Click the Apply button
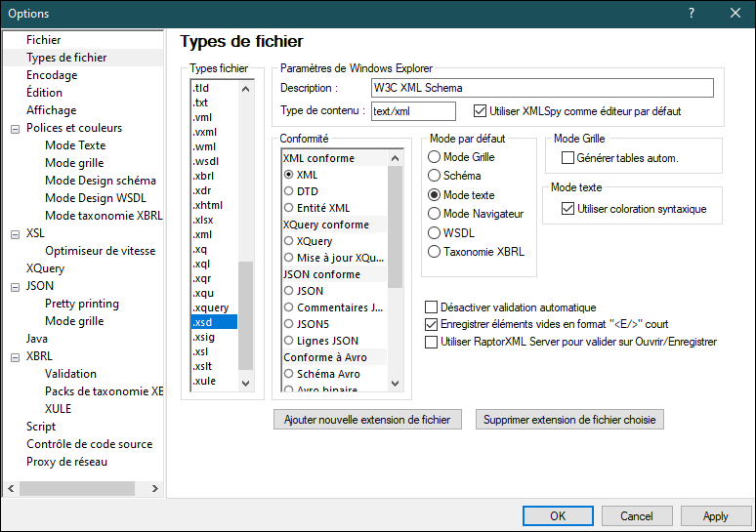 715,516
